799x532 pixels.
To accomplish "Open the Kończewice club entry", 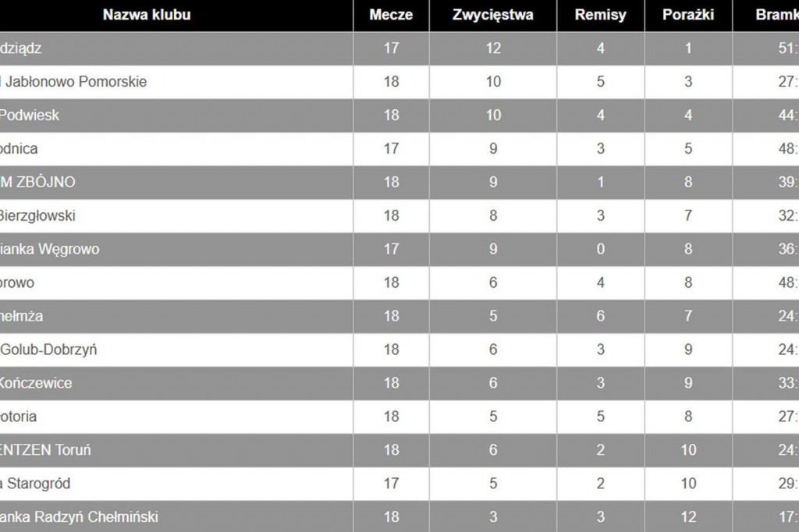I will 36,383.
